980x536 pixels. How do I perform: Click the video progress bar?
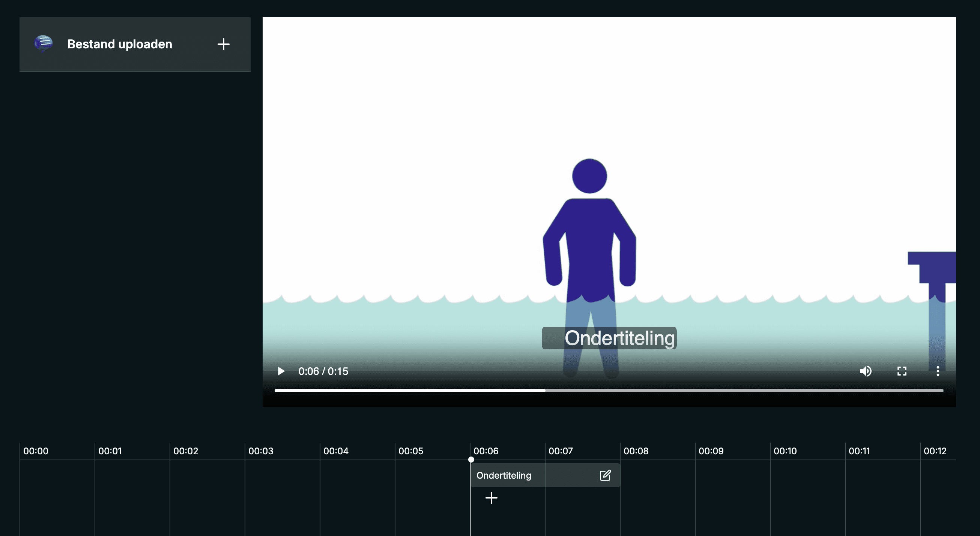pos(609,391)
